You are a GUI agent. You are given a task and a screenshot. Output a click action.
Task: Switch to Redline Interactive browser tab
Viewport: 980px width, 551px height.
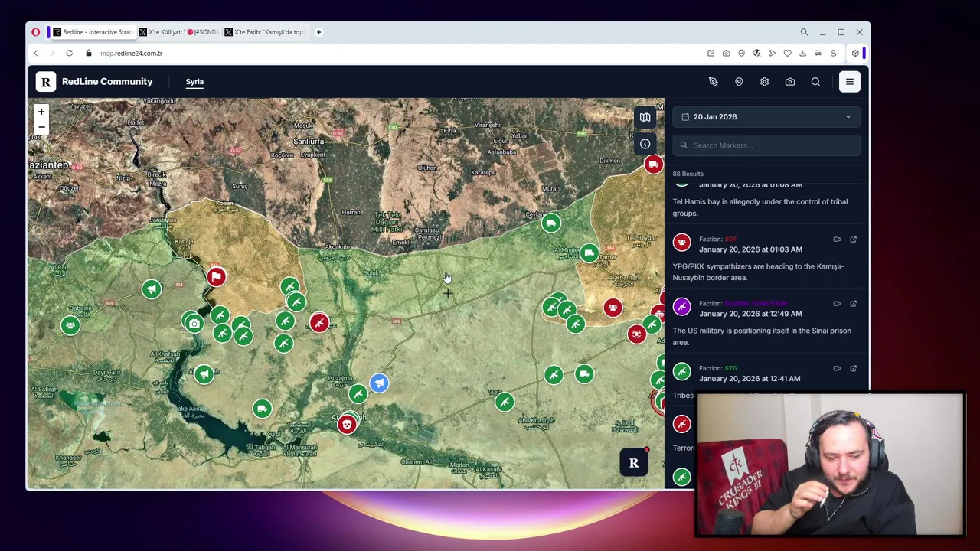[92, 32]
